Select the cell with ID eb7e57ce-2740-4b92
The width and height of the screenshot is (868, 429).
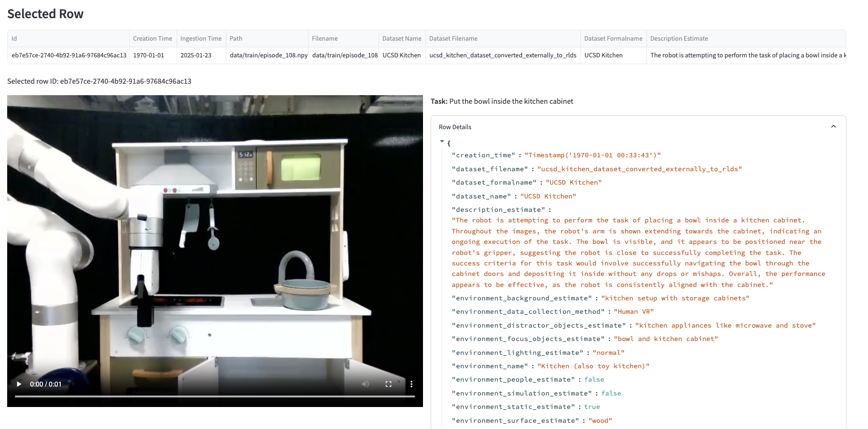[68, 55]
